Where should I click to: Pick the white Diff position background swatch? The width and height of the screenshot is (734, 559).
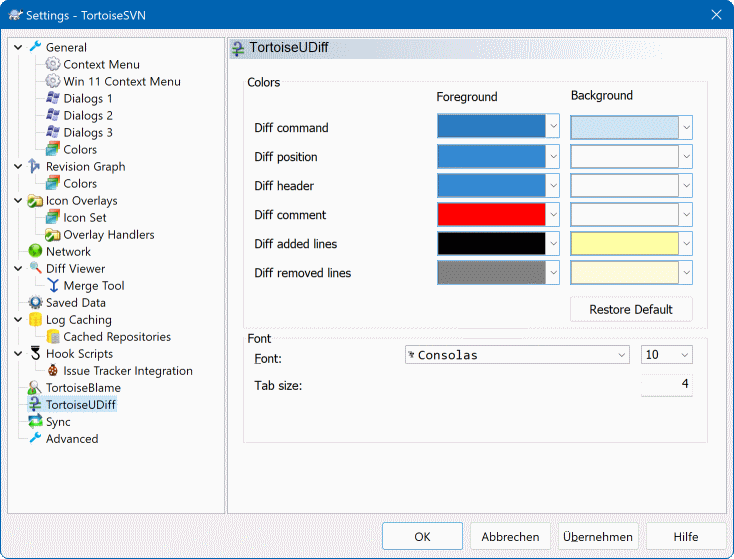pyautogui.click(x=624, y=156)
